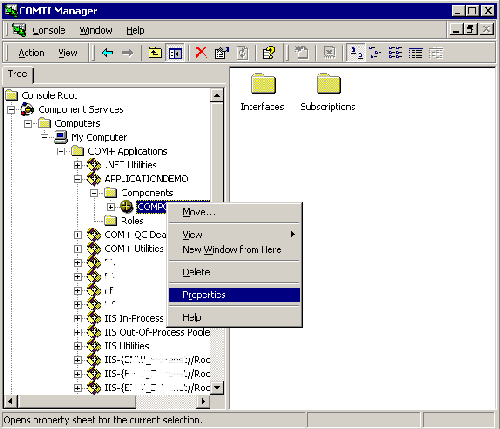Viewport: 500px width, 429px height.
Task: Choose Move... from the context menu
Action: pyautogui.click(x=234, y=212)
